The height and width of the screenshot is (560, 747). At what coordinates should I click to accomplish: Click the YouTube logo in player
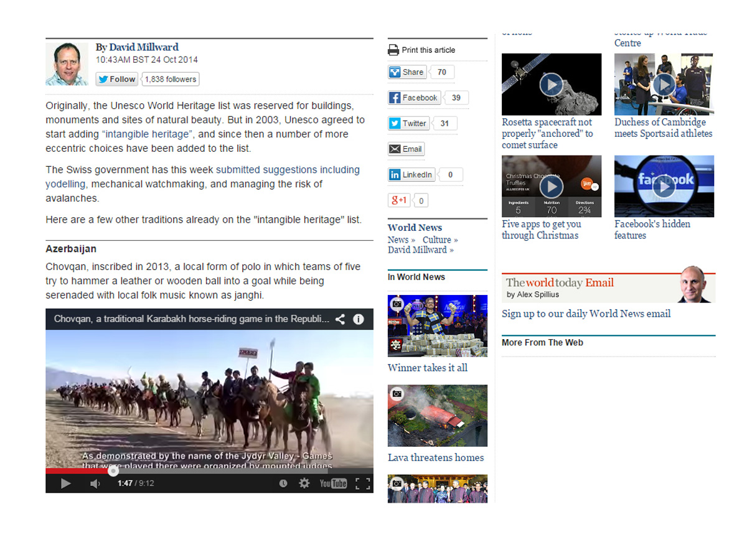tap(333, 483)
